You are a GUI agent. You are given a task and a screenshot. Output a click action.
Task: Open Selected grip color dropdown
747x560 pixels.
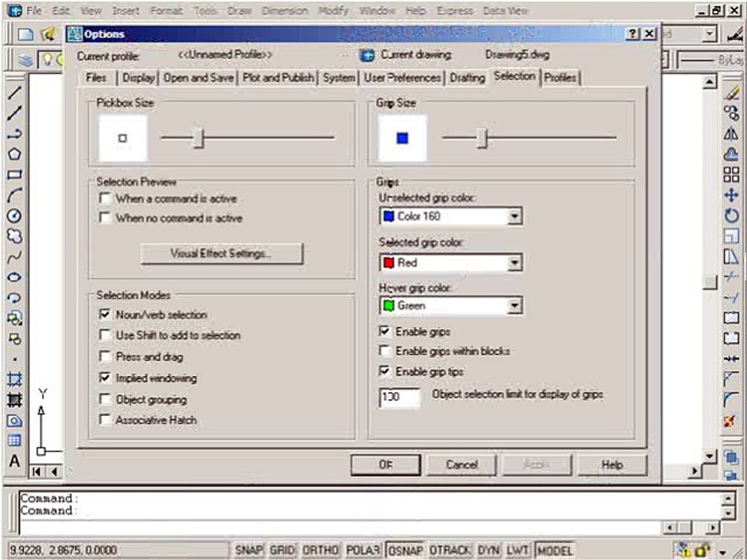pos(451,262)
